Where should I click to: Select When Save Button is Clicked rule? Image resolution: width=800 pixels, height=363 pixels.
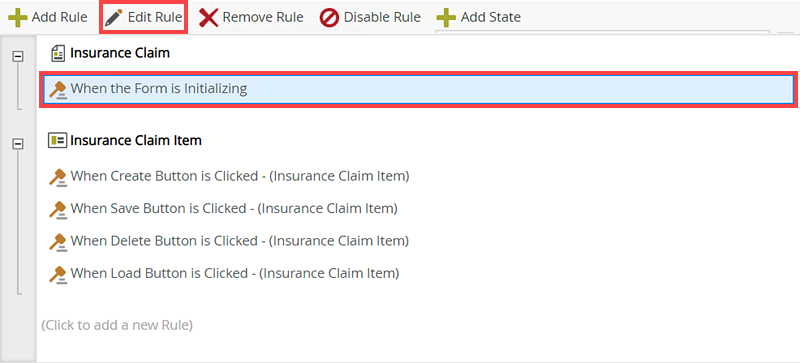tap(234, 208)
